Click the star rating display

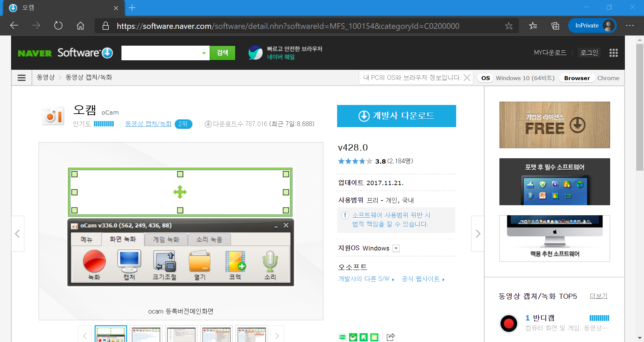pos(355,161)
